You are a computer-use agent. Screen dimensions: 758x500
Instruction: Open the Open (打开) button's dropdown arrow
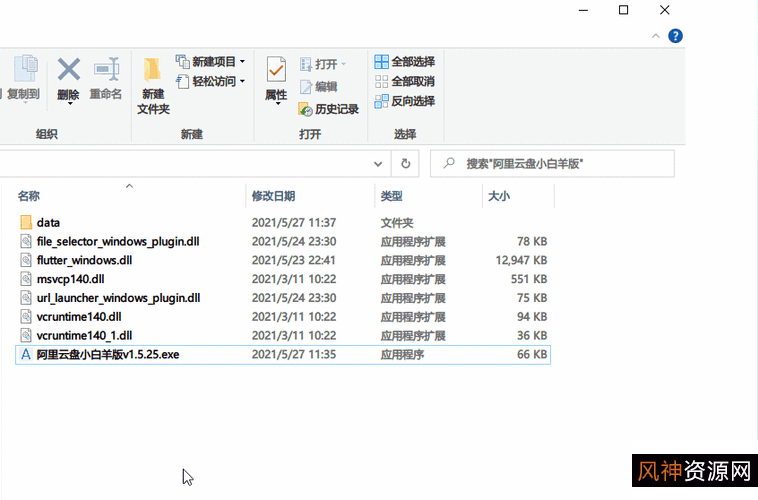click(344, 64)
